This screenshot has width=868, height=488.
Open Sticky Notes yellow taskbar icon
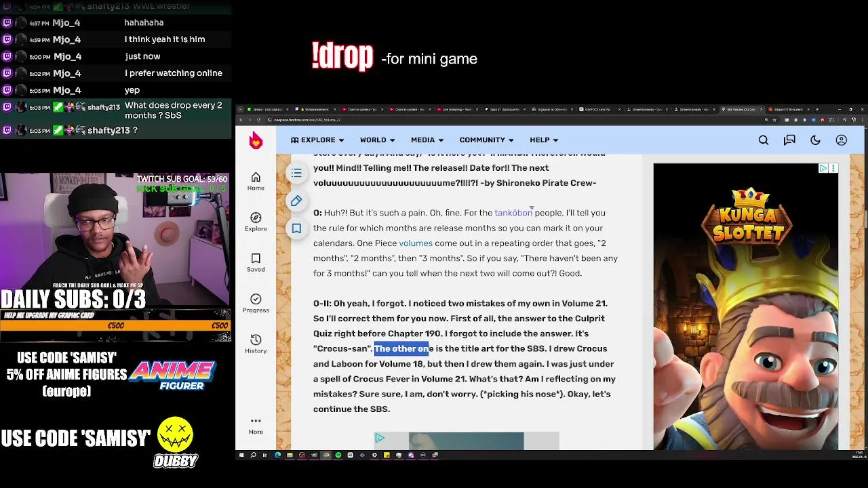coord(387,455)
